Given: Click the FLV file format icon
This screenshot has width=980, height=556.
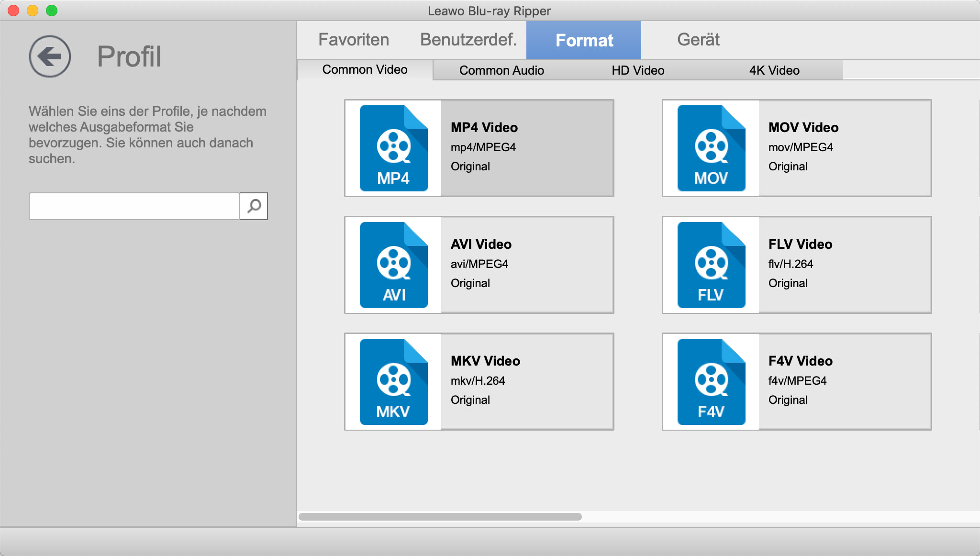Looking at the screenshot, I should click(x=711, y=265).
